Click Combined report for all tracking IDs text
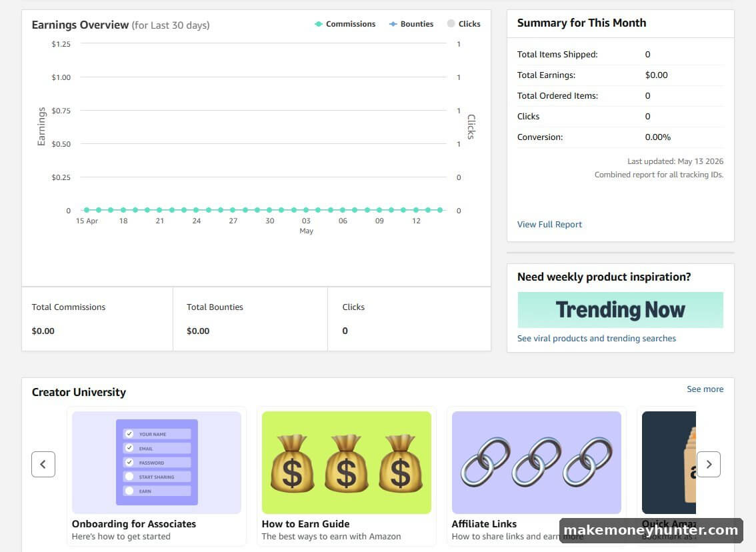 [x=659, y=175]
